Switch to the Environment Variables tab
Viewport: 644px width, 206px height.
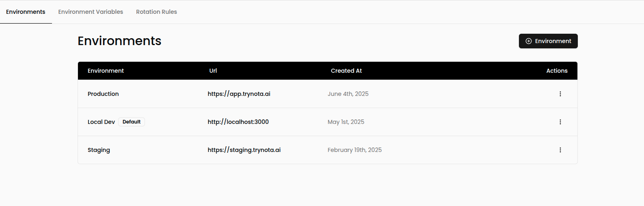click(x=91, y=12)
